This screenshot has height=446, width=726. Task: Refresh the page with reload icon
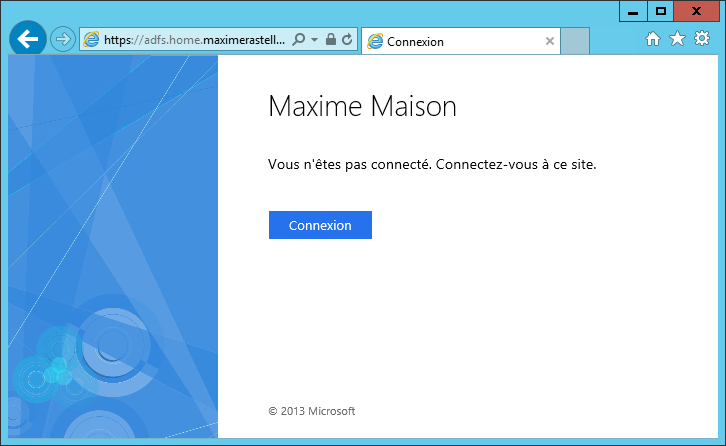tap(347, 39)
